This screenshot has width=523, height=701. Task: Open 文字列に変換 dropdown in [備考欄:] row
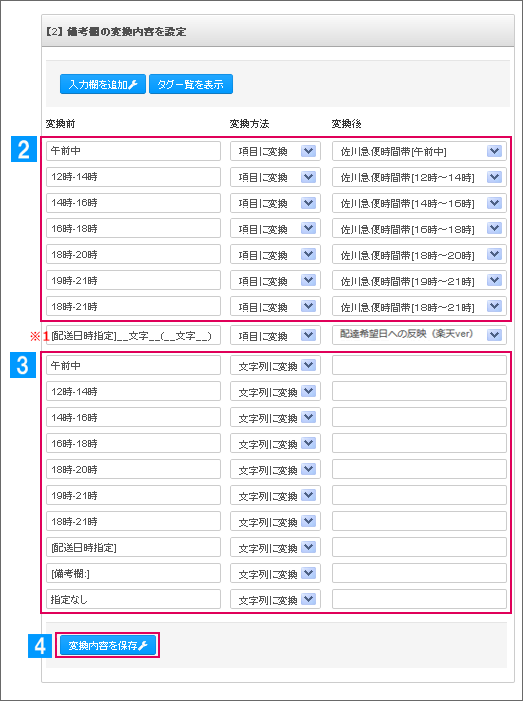click(275, 573)
